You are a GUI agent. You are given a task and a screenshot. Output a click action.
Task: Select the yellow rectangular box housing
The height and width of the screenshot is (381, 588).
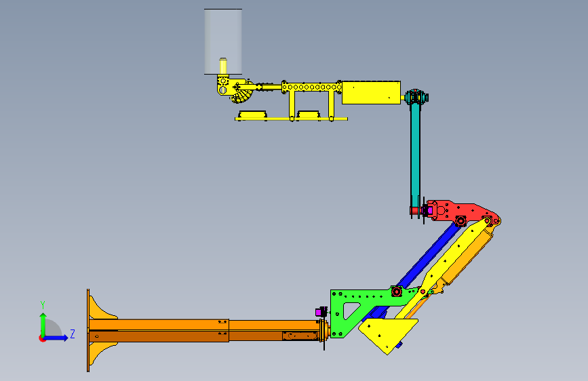coord(371,92)
